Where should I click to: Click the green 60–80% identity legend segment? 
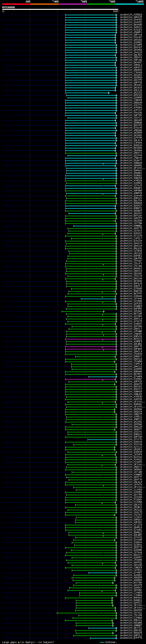pyautogui.click(x=101, y=4)
